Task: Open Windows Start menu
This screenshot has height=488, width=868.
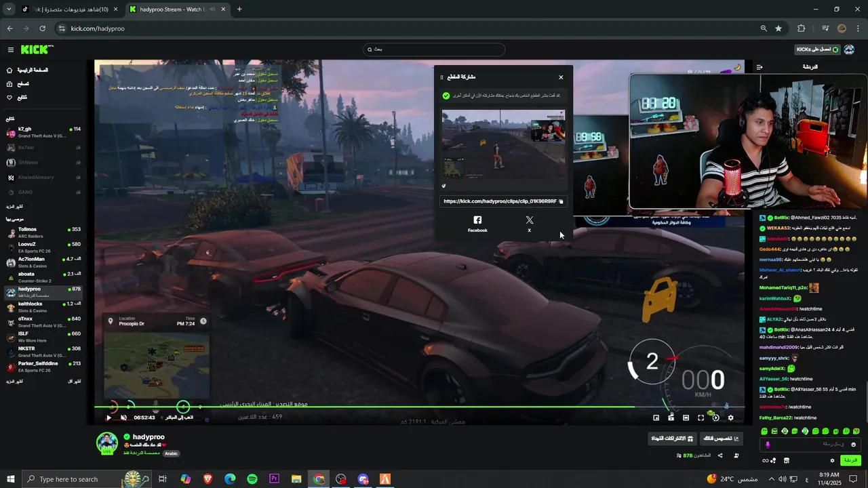Action: coord(11,479)
